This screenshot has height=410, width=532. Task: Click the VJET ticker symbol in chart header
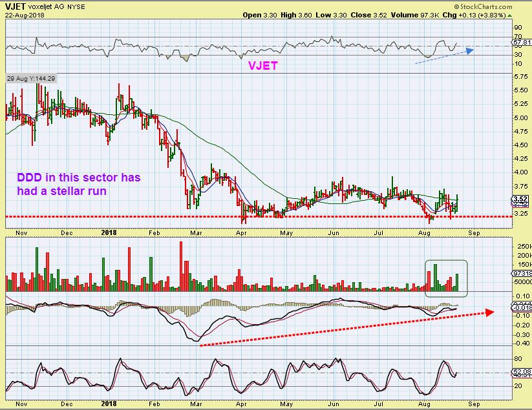(16, 6)
